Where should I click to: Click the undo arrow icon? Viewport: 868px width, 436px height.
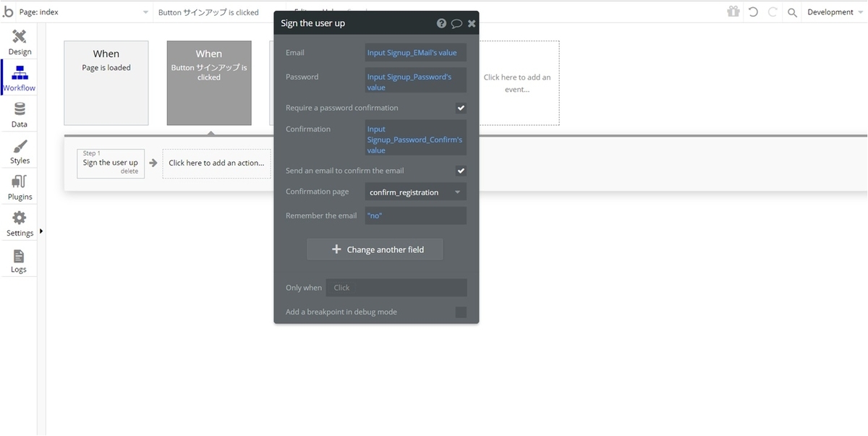pyautogui.click(x=753, y=12)
